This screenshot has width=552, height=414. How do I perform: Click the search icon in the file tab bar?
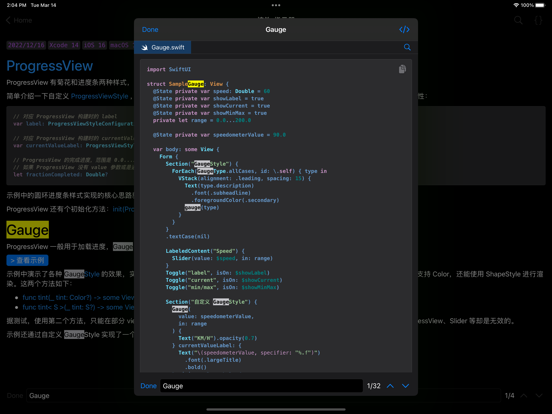click(407, 47)
